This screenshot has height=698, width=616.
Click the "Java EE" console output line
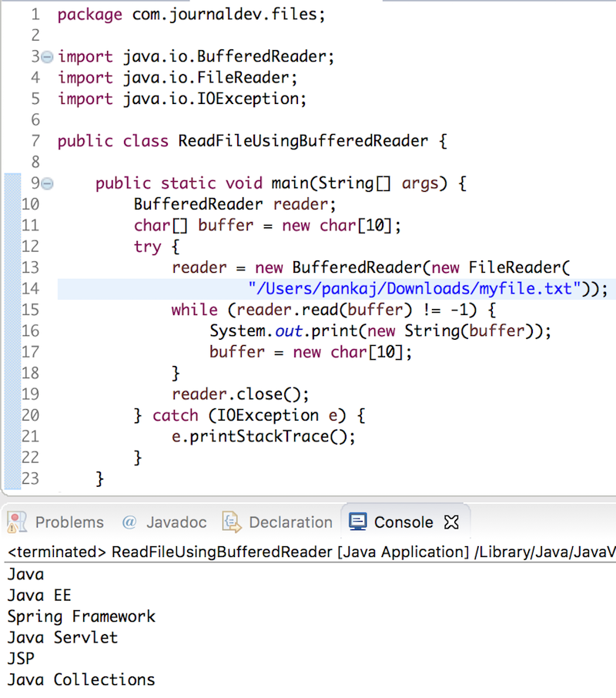[39, 596]
